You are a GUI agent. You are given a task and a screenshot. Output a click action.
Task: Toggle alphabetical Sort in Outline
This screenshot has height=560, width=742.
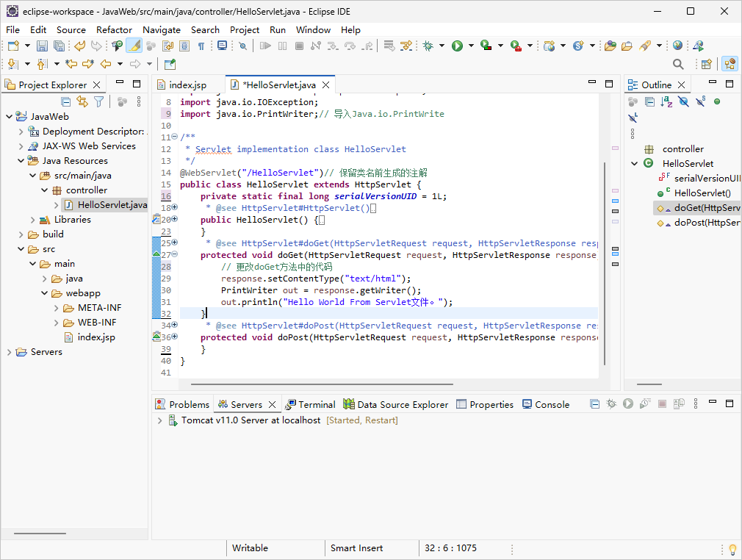(x=666, y=101)
